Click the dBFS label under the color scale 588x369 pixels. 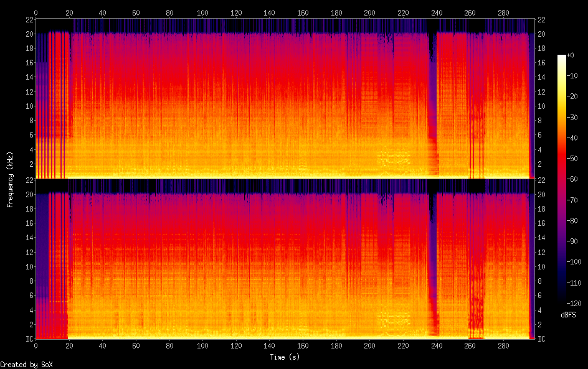pos(568,315)
